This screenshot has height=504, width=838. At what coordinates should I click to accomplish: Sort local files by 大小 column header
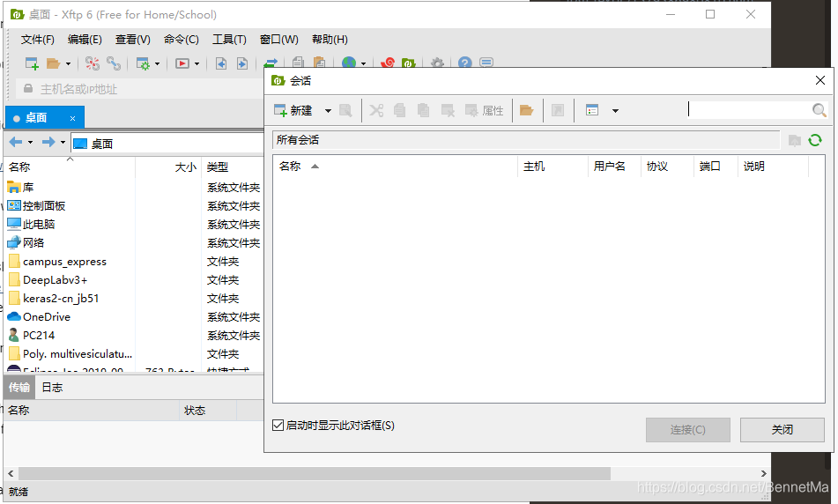coord(168,167)
